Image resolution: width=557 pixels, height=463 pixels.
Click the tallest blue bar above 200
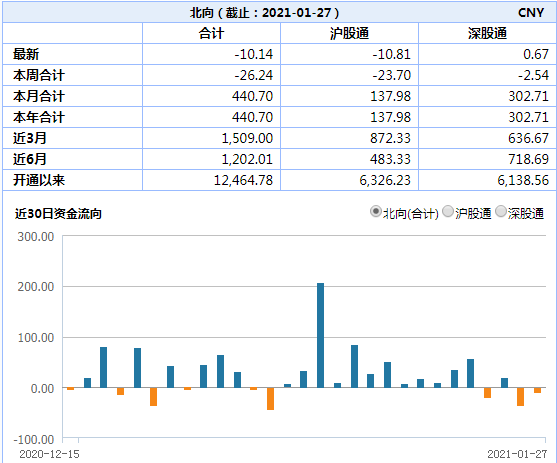[x=320, y=335]
